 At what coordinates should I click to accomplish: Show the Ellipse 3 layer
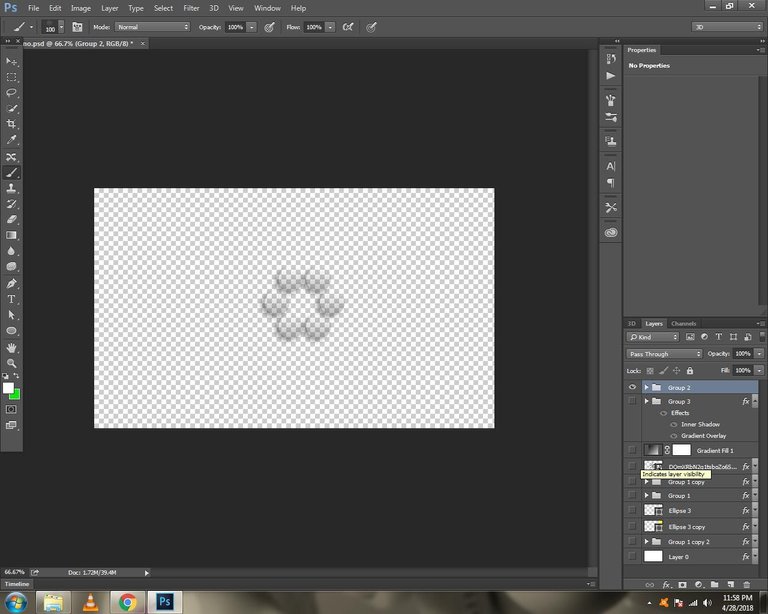click(x=632, y=510)
